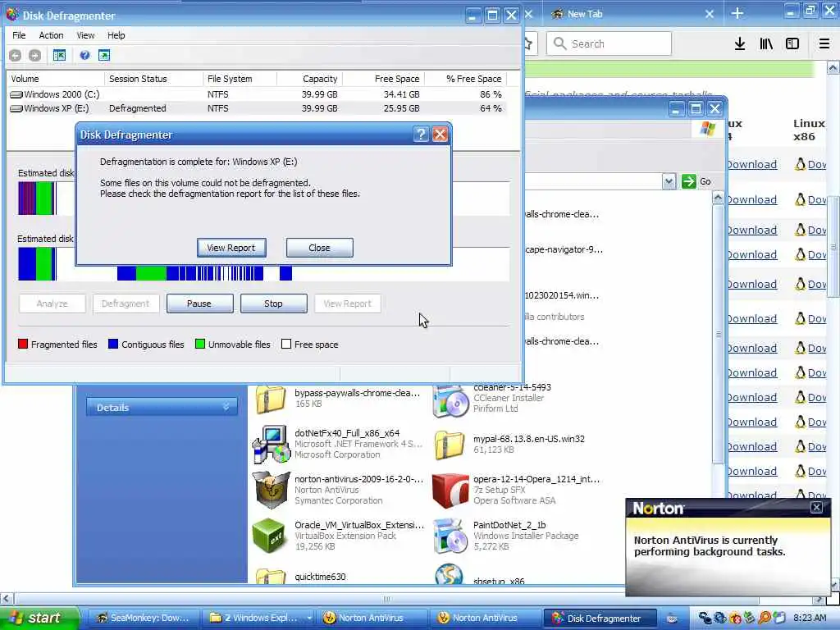
Task: Expand the Details panel in Explorer sidebar
Action: (162, 408)
